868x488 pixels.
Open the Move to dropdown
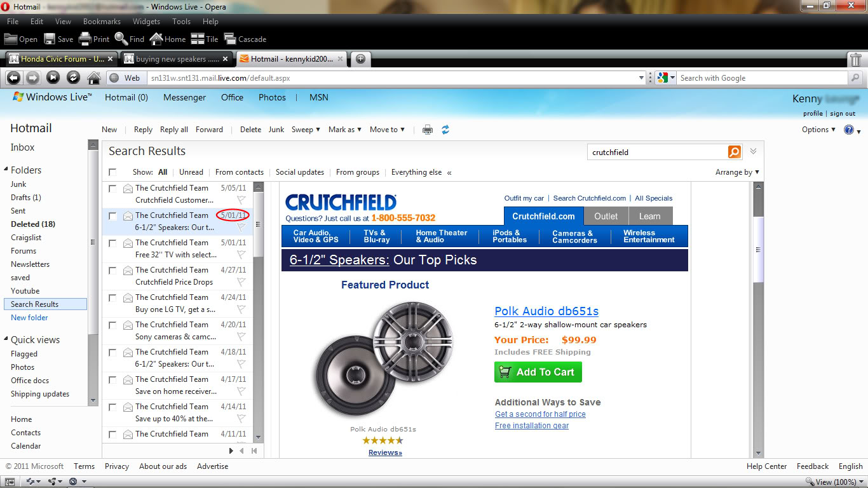pos(388,130)
